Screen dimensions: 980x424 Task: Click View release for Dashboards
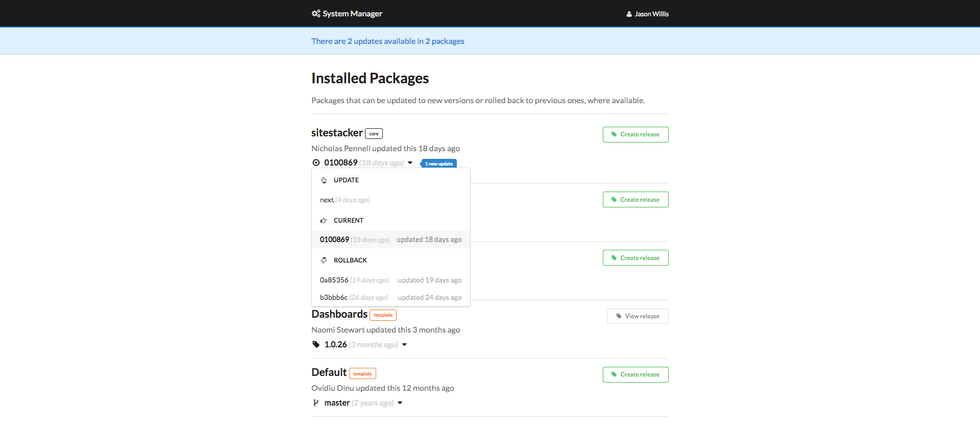tap(638, 316)
